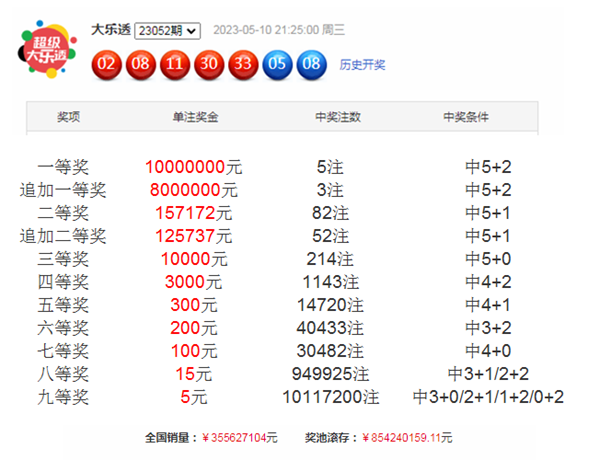Click the red ball numbered 30
Viewport: 592px width, 460px height.
click(x=209, y=65)
